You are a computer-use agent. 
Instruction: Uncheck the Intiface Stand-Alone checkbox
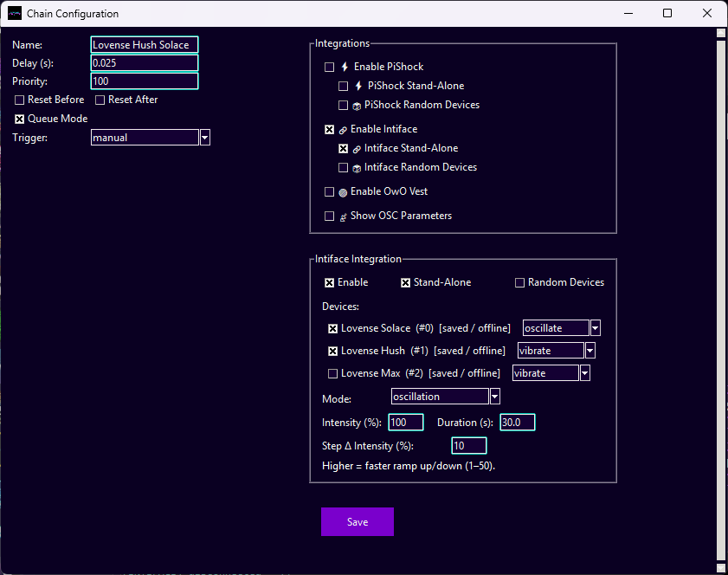[x=343, y=149]
